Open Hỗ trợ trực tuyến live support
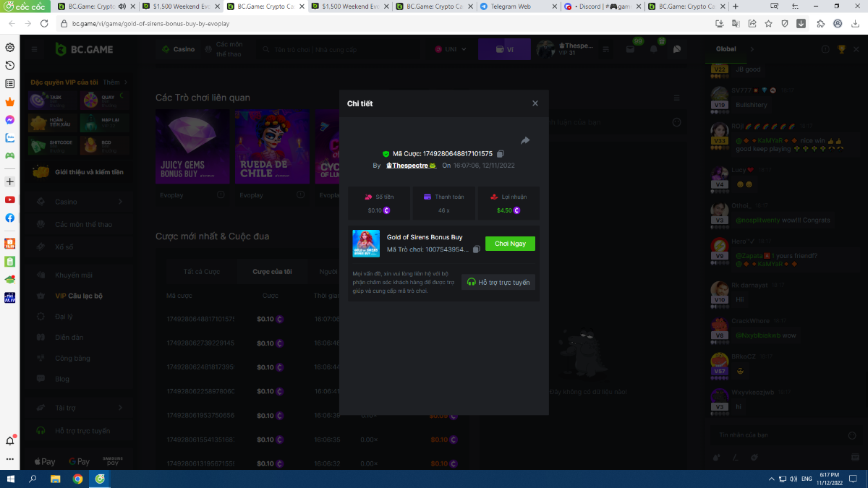The height and width of the screenshot is (488, 868). pos(498,282)
